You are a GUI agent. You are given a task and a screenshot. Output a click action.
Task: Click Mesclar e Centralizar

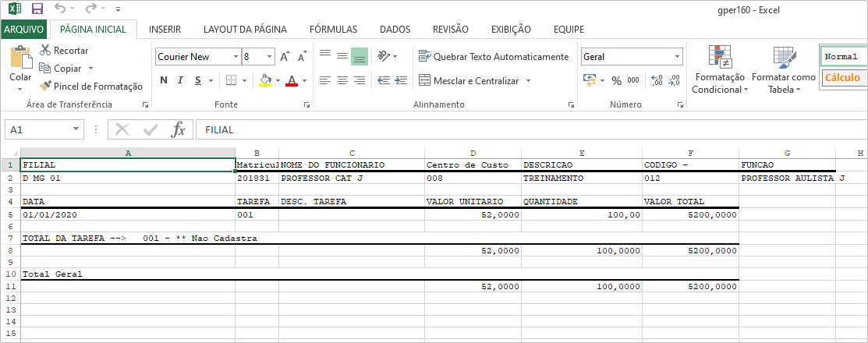(469, 81)
